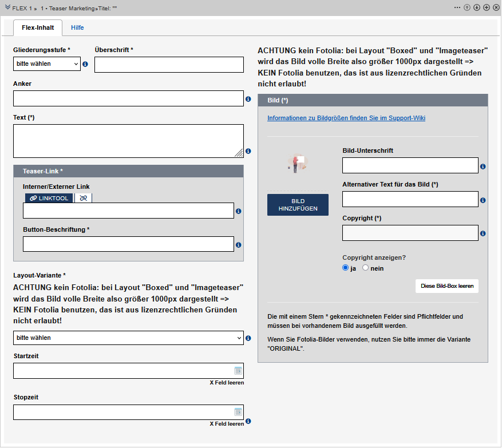Open the Gliederungsstufe dropdown
The width and height of the screenshot is (502, 448).
pos(47,64)
